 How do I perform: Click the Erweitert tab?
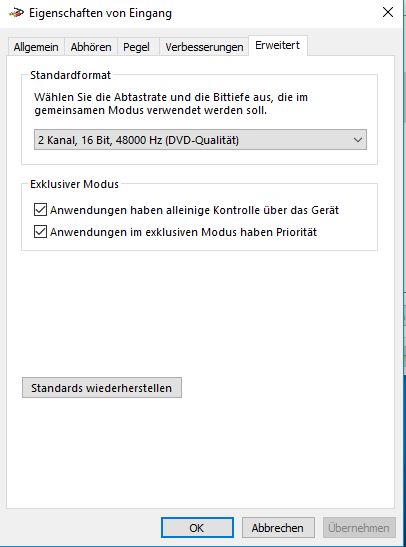click(278, 45)
